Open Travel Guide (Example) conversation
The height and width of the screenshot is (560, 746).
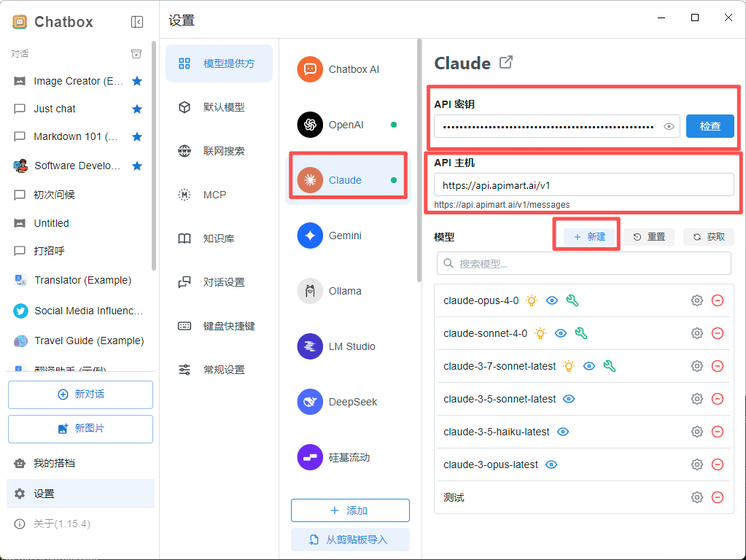coord(79,341)
